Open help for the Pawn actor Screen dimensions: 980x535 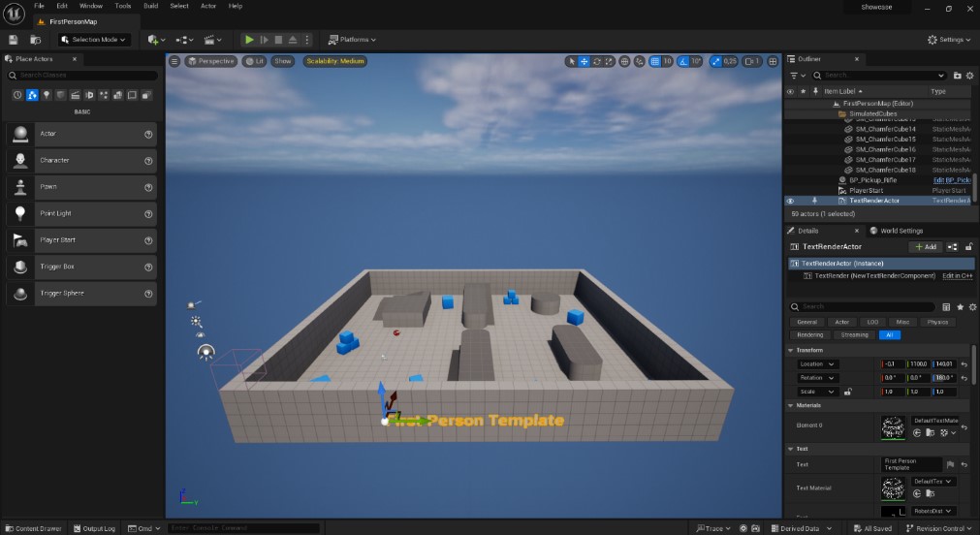(x=148, y=187)
